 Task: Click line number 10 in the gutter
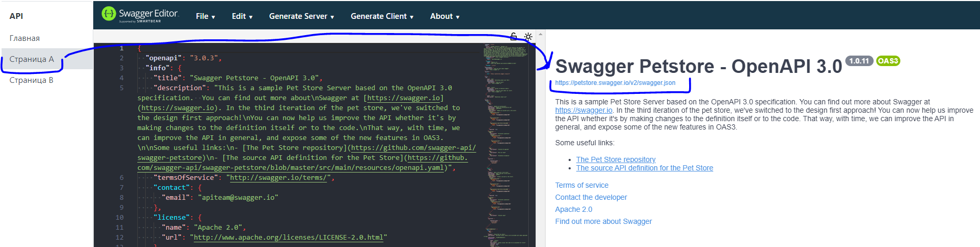[x=120, y=218]
